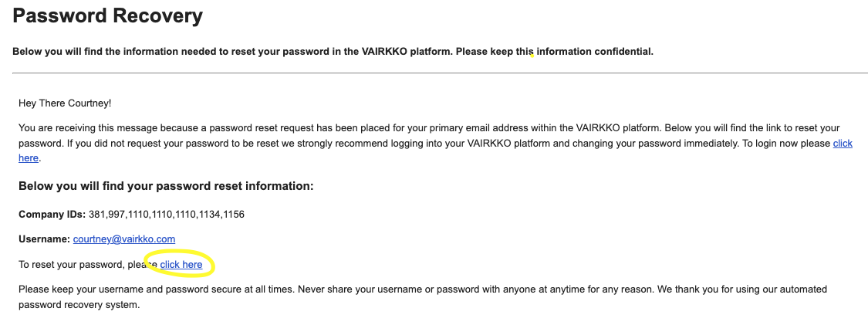Image resolution: width=868 pixels, height=325 pixels.
Task: Open the courtney@vairkko.com email link
Action: pyautogui.click(x=123, y=239)
